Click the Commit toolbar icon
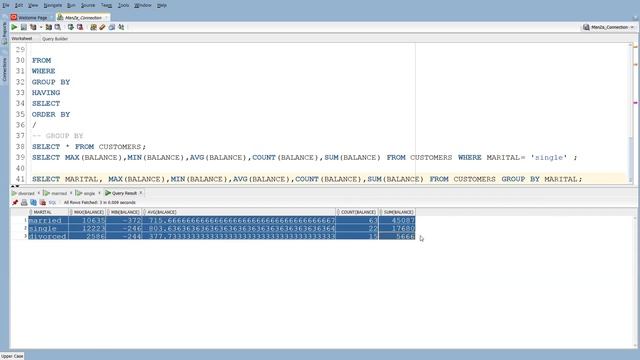This screenshot has width=640, height=360. 71,27
